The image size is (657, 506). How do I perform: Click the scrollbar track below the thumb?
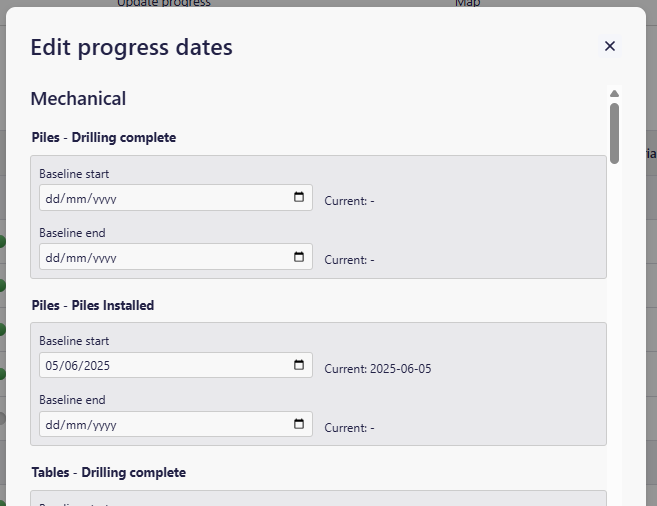(x=614, y=330)
